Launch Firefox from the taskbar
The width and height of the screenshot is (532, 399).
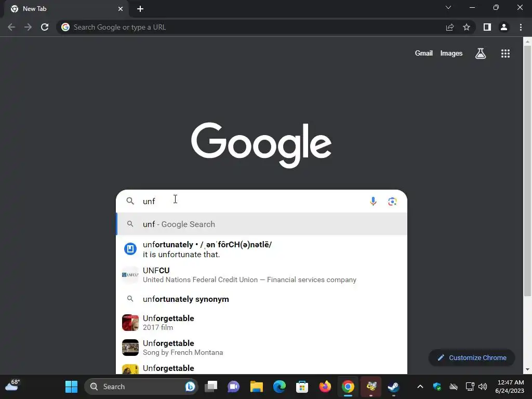325,387
